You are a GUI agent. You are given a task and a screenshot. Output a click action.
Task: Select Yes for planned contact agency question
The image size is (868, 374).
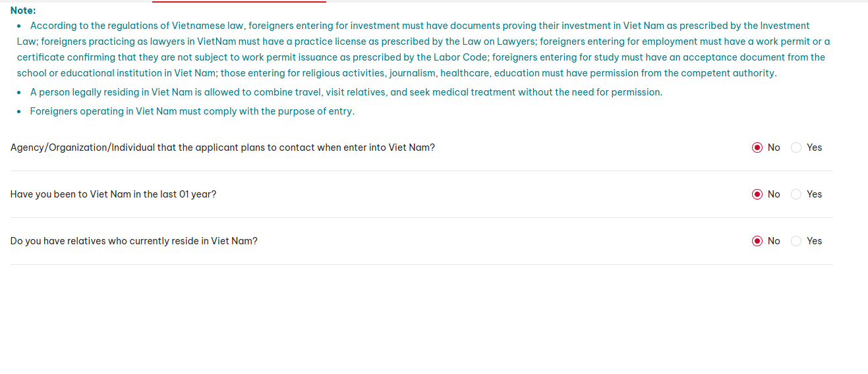click(x=796, y=147)
